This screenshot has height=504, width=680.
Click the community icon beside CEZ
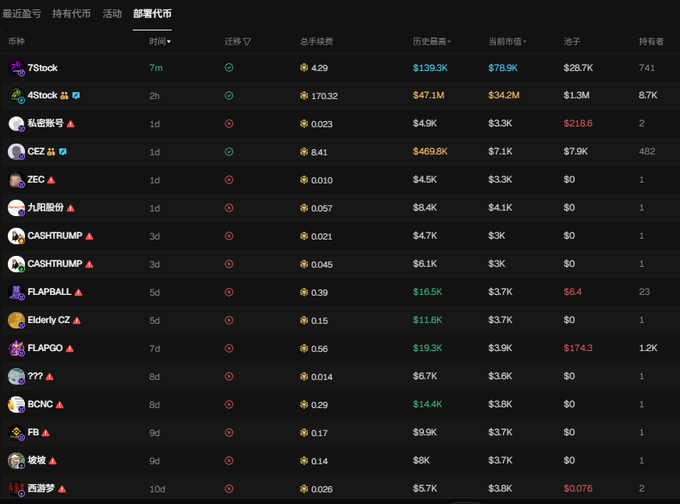[51, 152]
